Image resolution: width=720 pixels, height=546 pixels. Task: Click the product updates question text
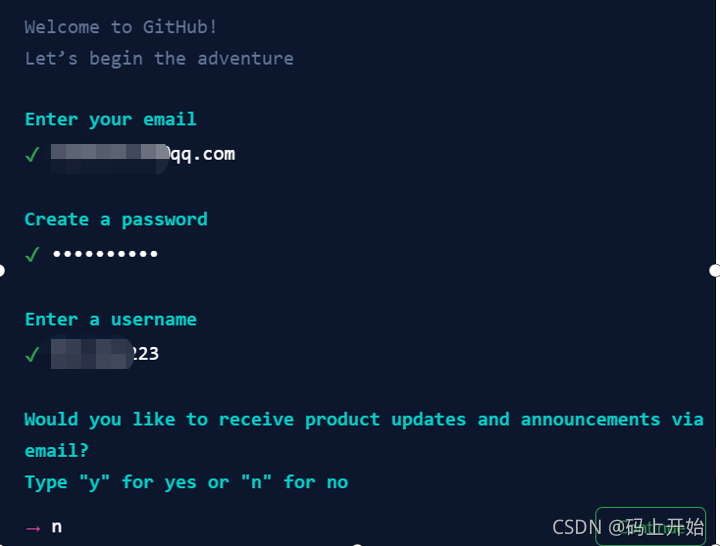364,435
